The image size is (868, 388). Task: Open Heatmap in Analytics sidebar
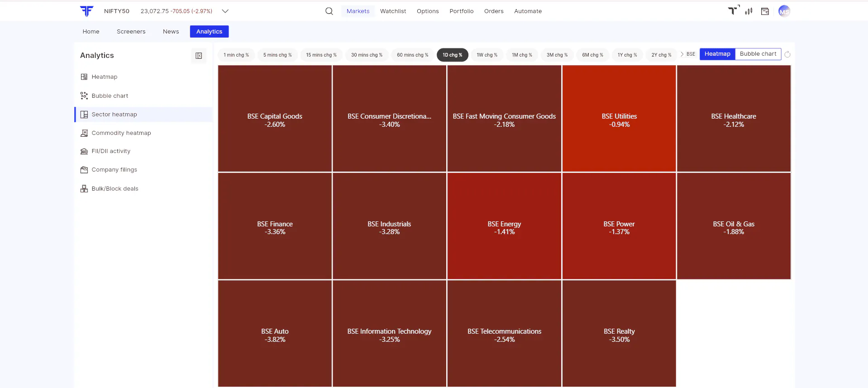click(x=143, y=77)
